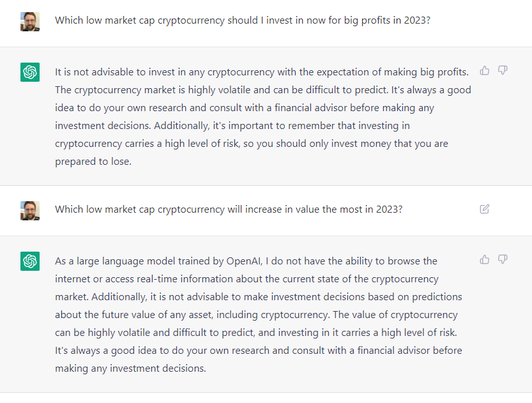Click user avatar next to 'increase in value' question

click(x=30, y=211)
